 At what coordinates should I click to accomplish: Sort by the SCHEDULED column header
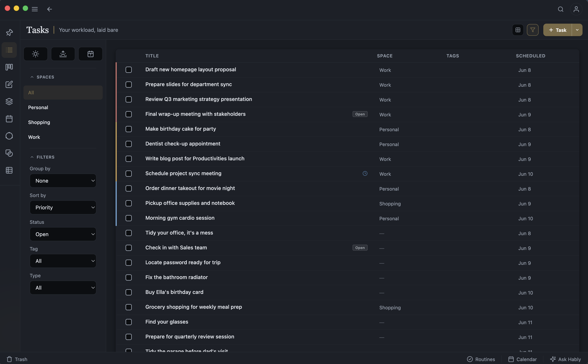[530, 56]
